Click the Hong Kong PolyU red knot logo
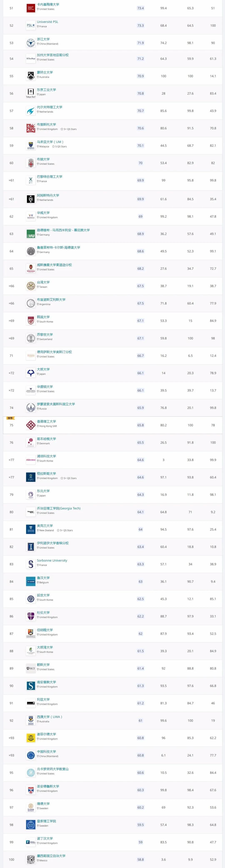Screen dimensions: 225x868 click(x=31, y=425)
